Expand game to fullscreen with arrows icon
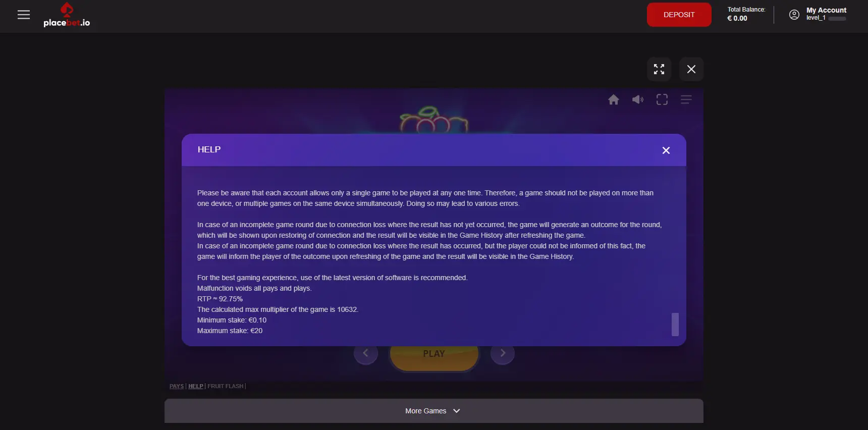Viewport: 868px width, 430px height. tap(659, 69)
